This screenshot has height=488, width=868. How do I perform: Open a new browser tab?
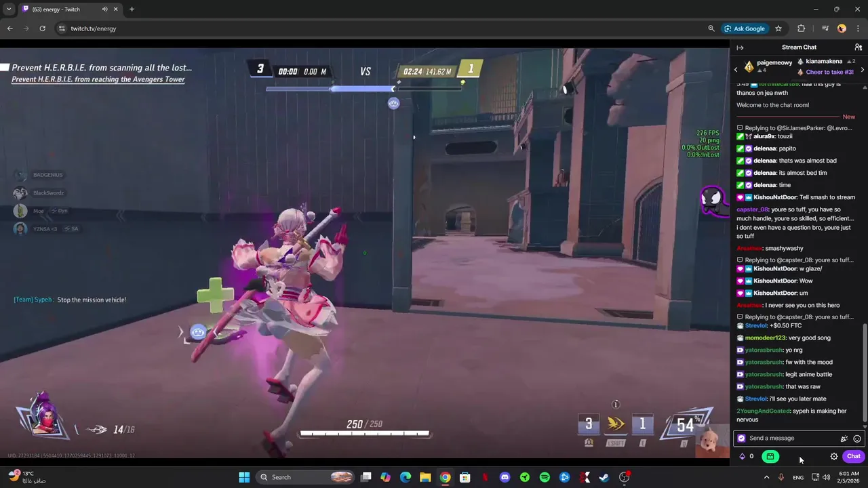pyautogui.click(x=132, y=9)
